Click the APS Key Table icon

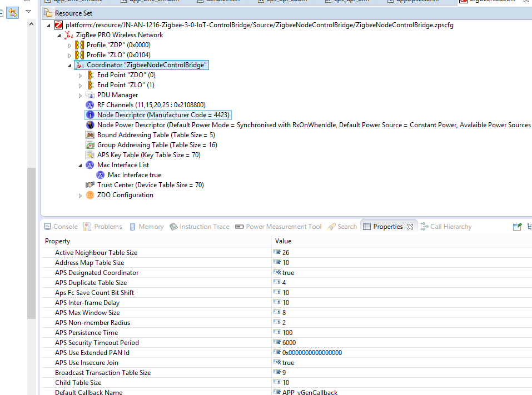click(x=90, y=155)
